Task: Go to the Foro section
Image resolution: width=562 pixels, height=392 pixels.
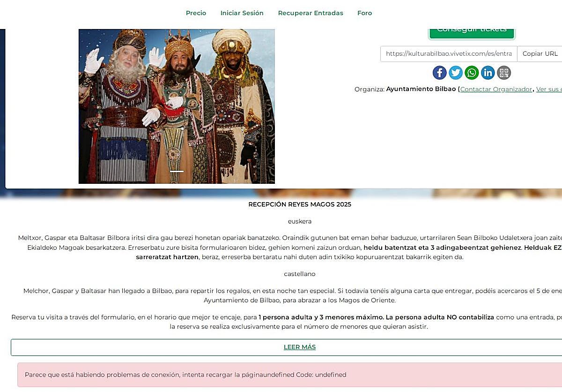Action: pyautogui.click(x=364, y=13)
